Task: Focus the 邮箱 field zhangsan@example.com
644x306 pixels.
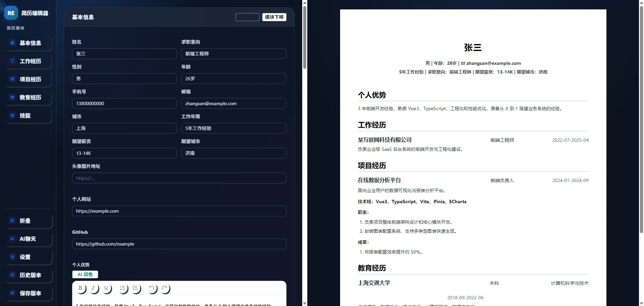Action: (x=233, y=103)
